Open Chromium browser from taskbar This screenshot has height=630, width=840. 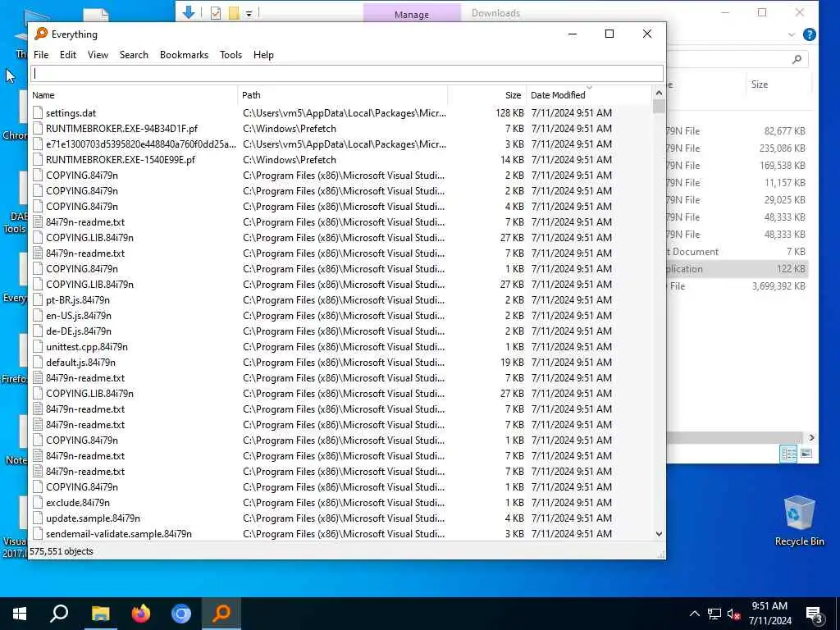pyautogui.click(x=181, y=614)
